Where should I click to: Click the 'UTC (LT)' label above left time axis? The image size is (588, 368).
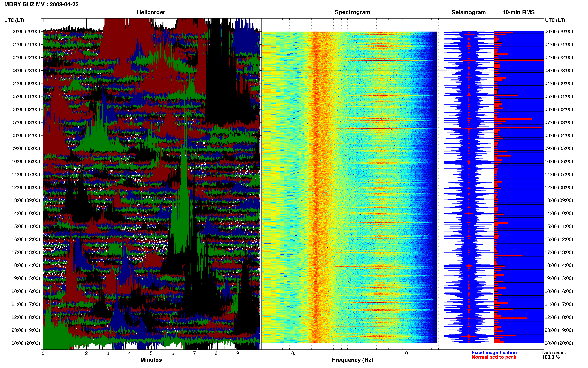[14, 20]
